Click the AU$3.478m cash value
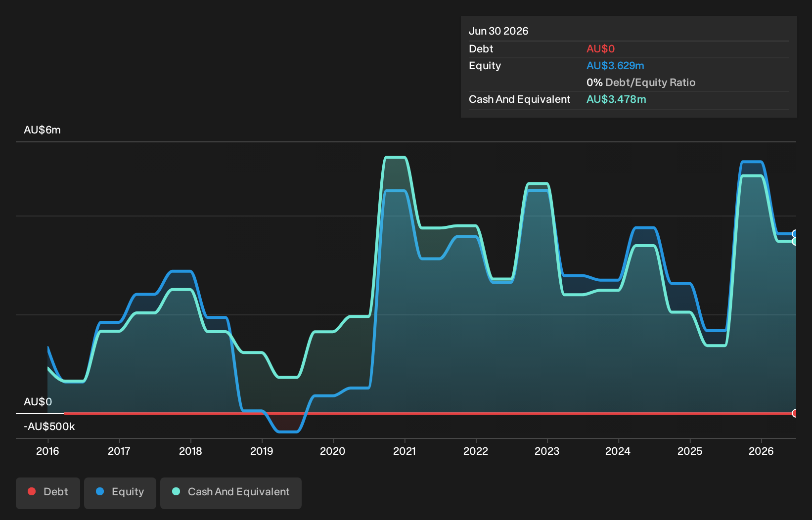Viewport: 812px width, 520px height. click(616, 99)
